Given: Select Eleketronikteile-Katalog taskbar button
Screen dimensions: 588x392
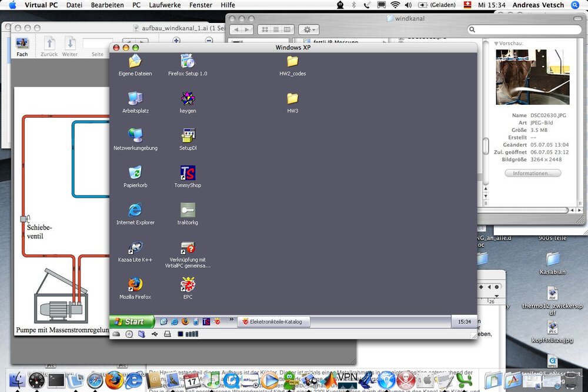Looking at the screenshot, I should (274, 322).
